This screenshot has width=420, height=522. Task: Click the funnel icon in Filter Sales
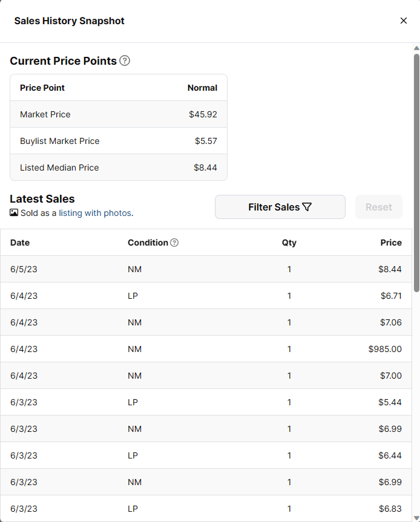click(x=307, y=207)
